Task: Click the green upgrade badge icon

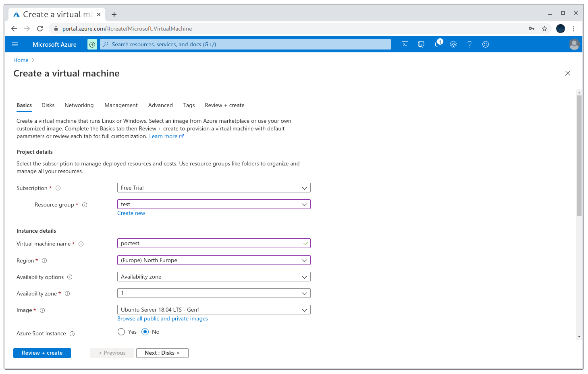Action: pyautogui.click(x=92, y=44)
